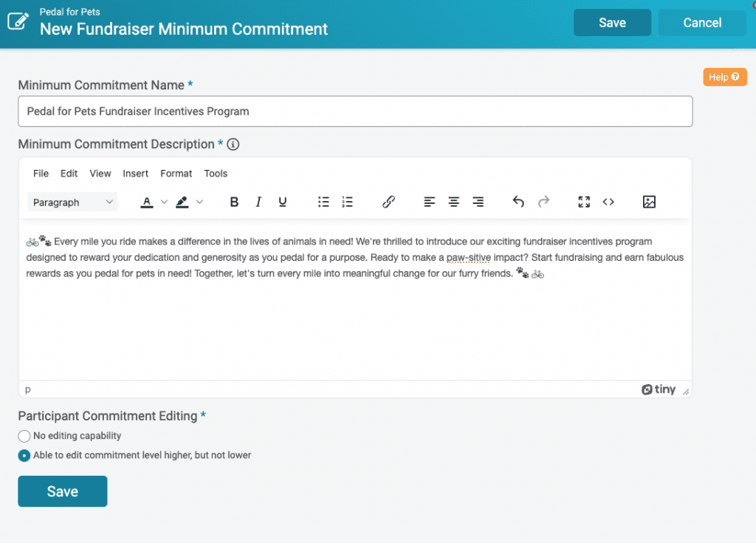Click the Save button in header
The image size is (756, 543).
coord(612,23)
